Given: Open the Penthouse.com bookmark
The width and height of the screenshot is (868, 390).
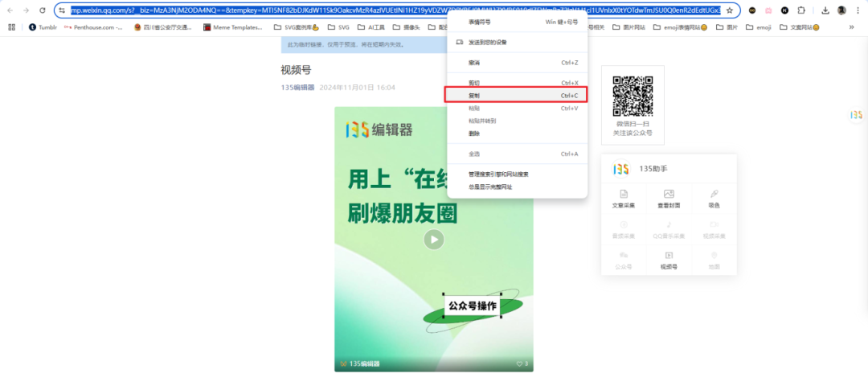Looking at the screenshot, I should pos(93,27).
